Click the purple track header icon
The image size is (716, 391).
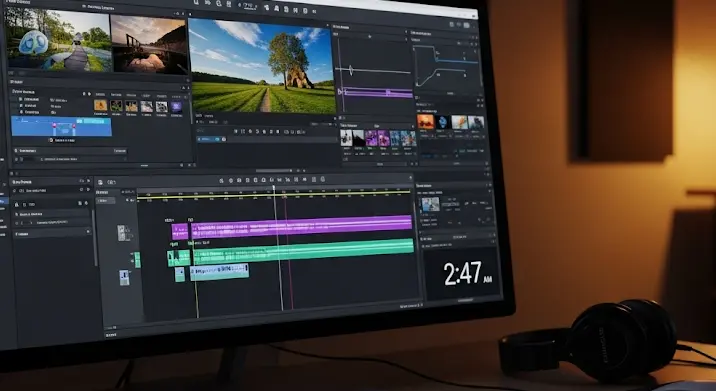[x=122, y=233]
